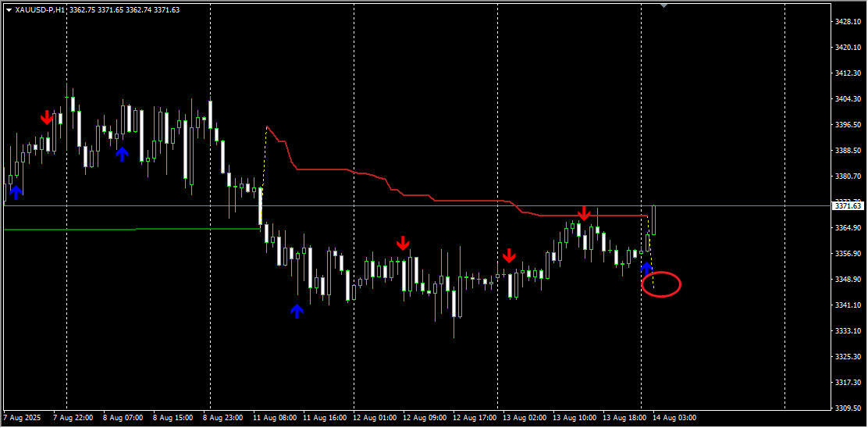868x428 pixels.
Task: Select the blue up arrow near 8 Aug 07:00
Action: [122, 154]
